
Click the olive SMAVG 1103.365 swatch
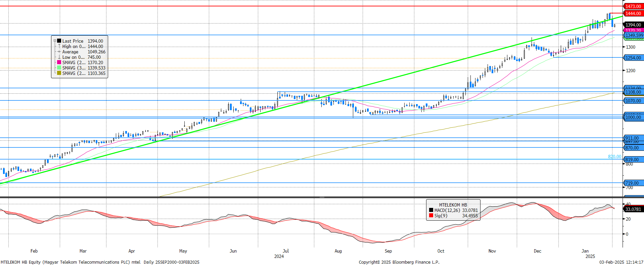(x=59, y=73)
